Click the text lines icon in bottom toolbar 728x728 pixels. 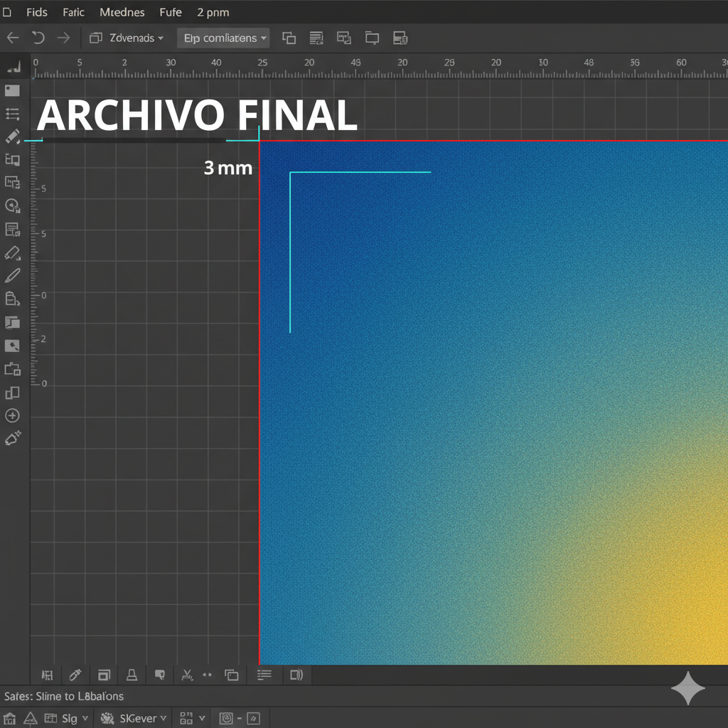[x=264, y=675]
